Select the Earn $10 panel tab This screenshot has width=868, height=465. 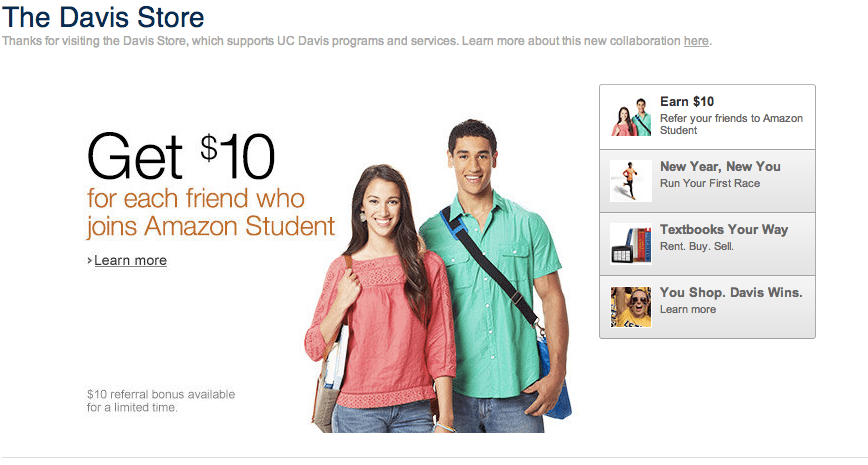pos(707,117)
